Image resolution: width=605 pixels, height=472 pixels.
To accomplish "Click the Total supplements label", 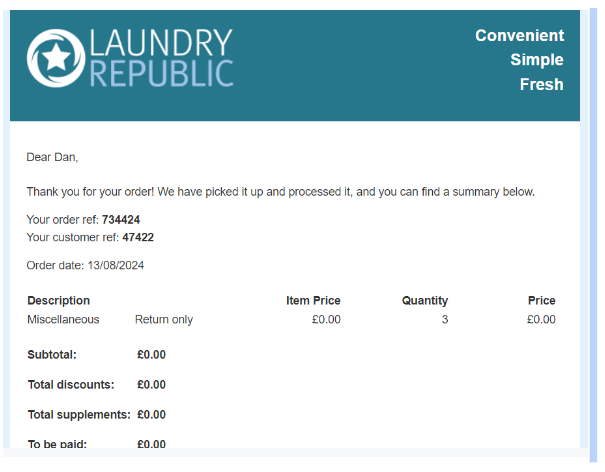I will (79, 415).
